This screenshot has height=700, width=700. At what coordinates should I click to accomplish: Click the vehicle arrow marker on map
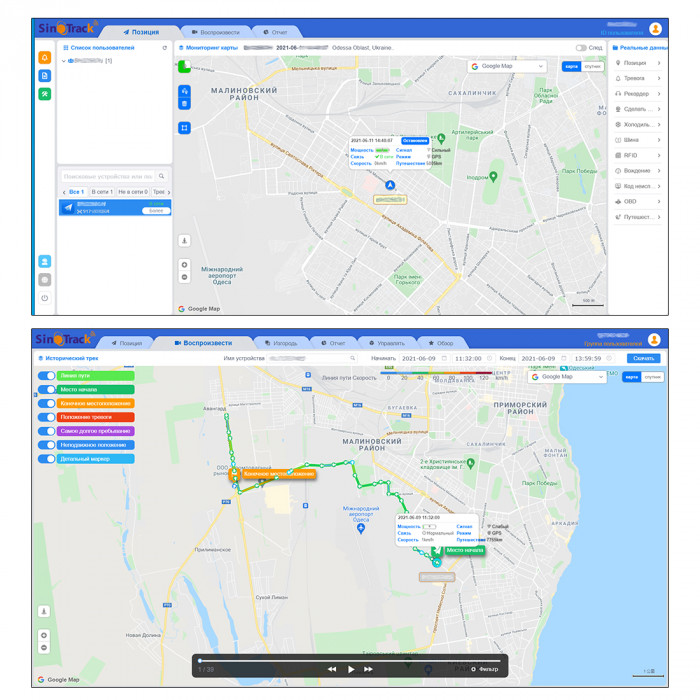coord(390,185)
